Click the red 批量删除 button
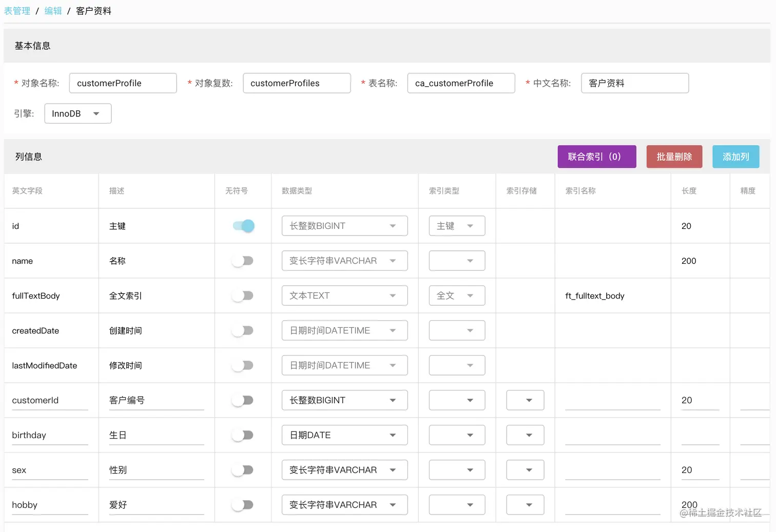The height and width of the screenshot is (532, 776). click(x=674, y=156)
